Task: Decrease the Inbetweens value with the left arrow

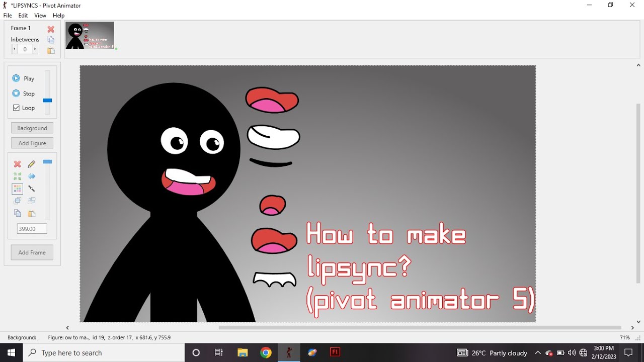Action: [15, 49]
